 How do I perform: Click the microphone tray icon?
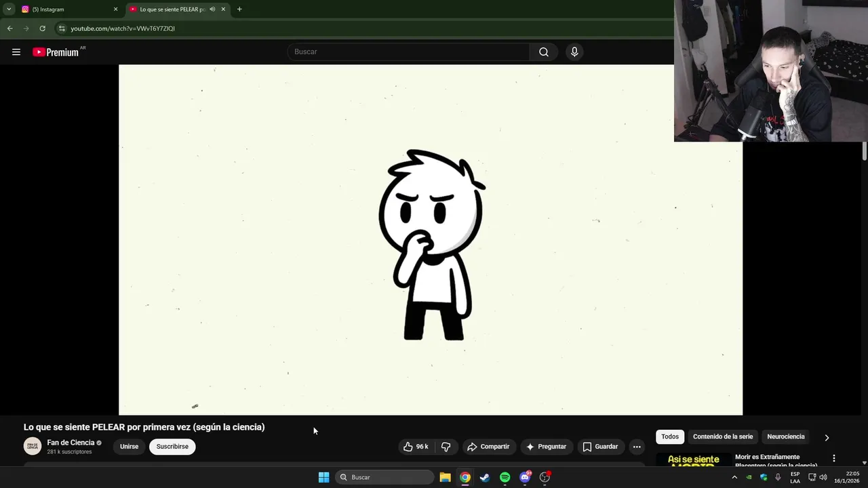pyautogui.click(x=778, y=477)
